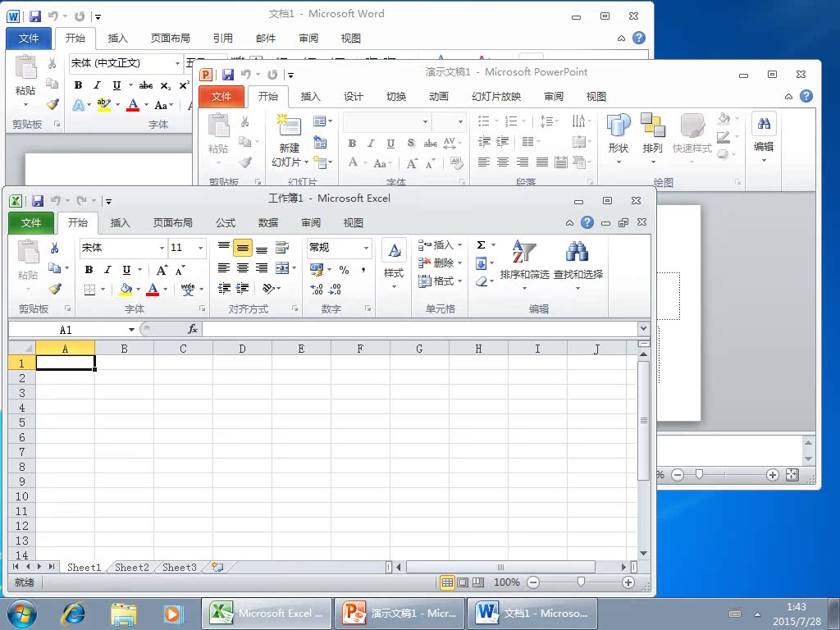
Task: Toggle Center text alignment in Excel
Action: pos(243,268)
